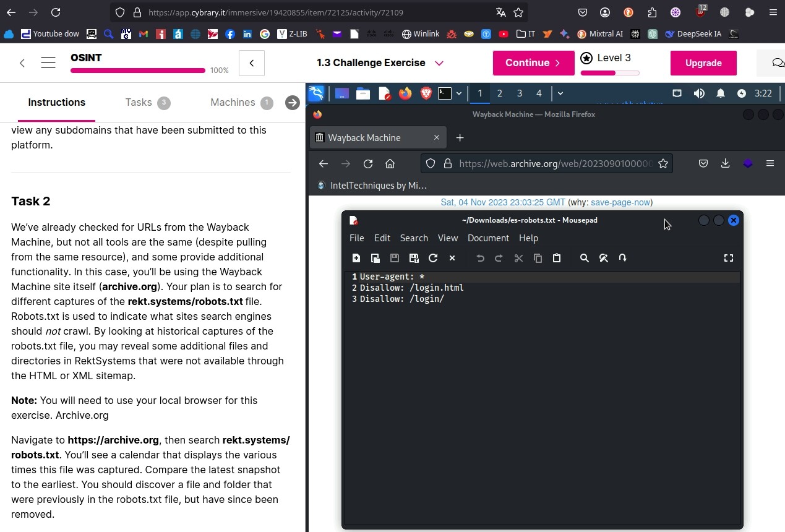Viewport: 785px width, 532px height.
Task: Toggle the Cybrary hamburger sidebar menu
Action: tap(48, 63)
